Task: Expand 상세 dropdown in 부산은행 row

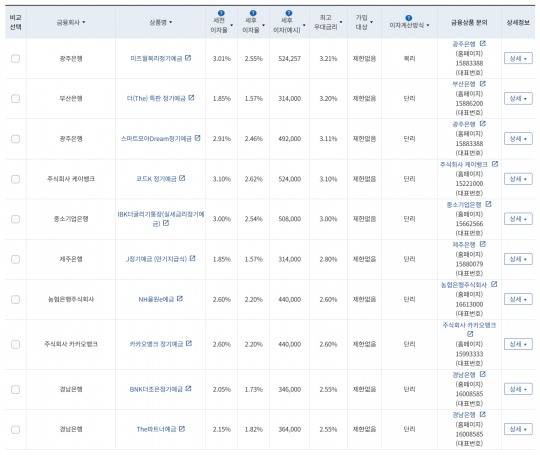Action: pyautogui.click(x=518, y=99)
